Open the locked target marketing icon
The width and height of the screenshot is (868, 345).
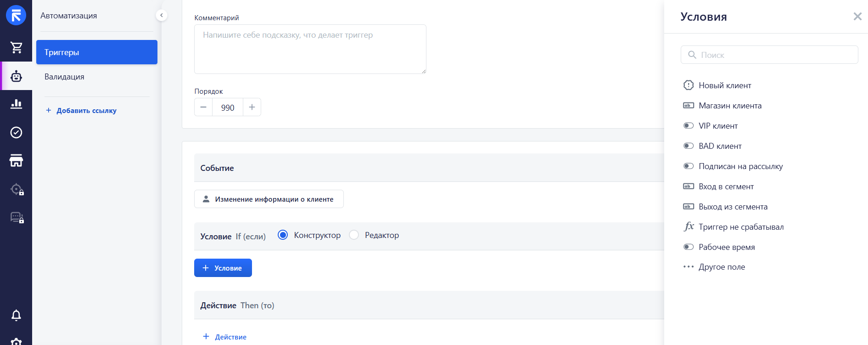point(17,189)
